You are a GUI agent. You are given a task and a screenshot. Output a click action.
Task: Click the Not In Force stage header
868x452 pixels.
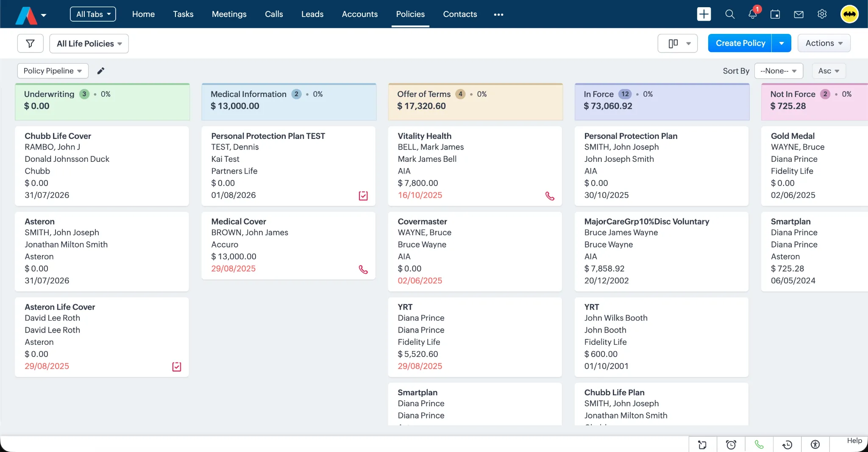point(814,102)
